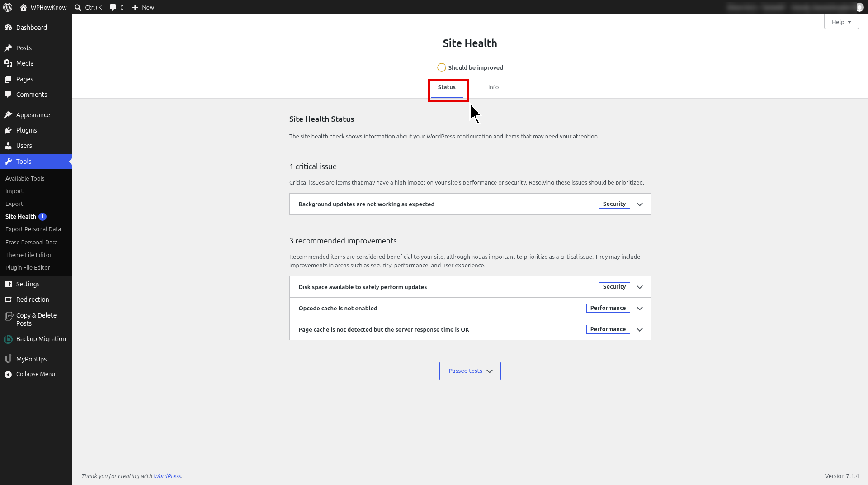Click the Tools wrench icon
The image size is (868, 485).
point(8,162)
